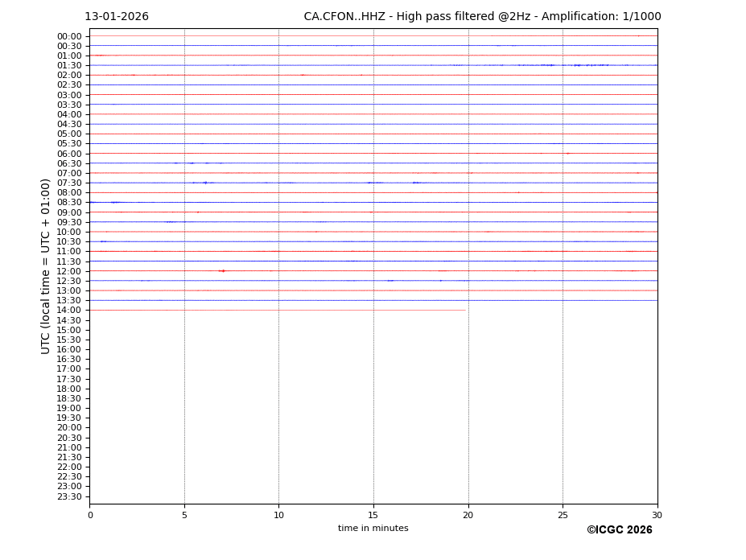Click the ©ICGC 2026 copyright text
The image size is (746, 560).
[x=619, y=530]
